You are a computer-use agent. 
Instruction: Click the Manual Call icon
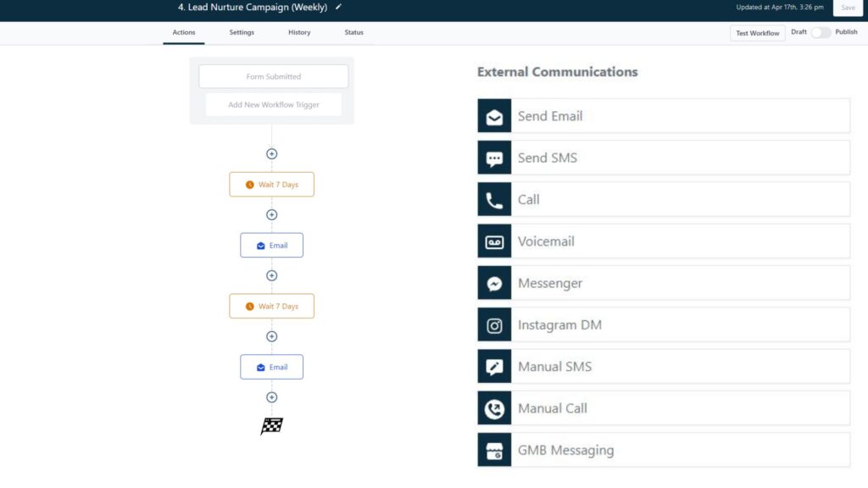494,408
